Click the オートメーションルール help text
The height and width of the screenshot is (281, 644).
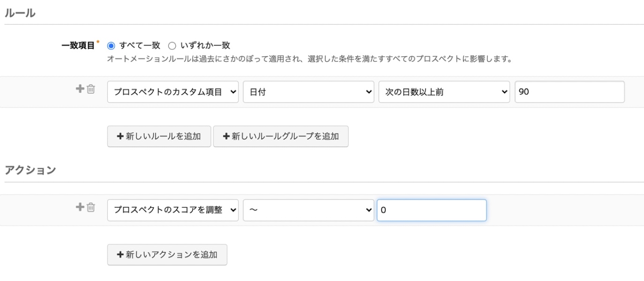pos(310,59)
